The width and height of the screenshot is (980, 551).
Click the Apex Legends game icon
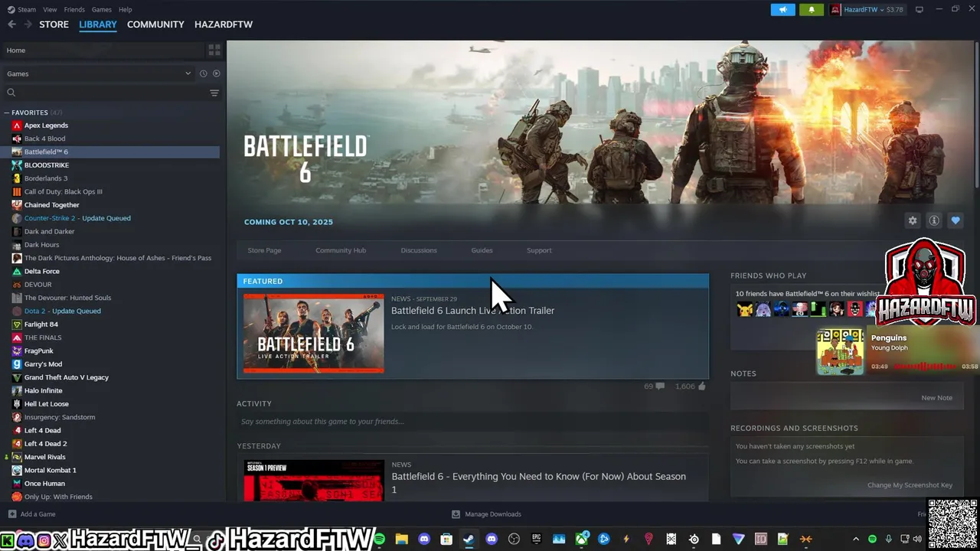pyautogui.click(x=17, y=126)
